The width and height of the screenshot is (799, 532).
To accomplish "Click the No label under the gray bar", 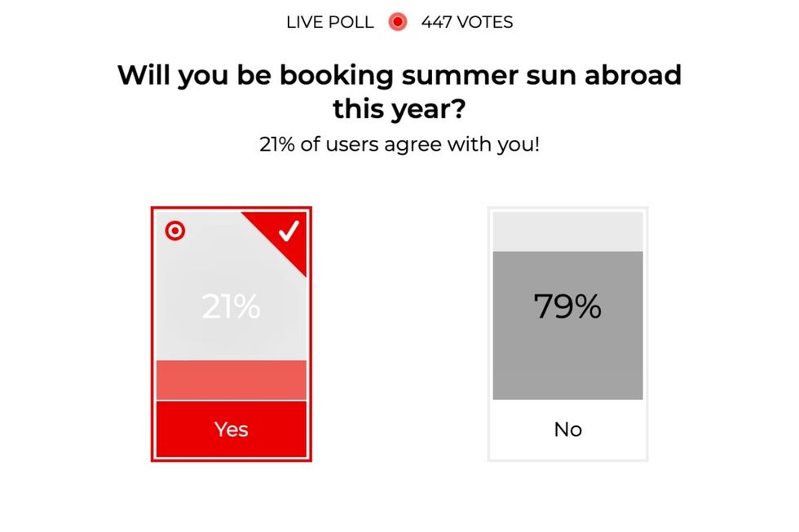I will coord(567,429).
